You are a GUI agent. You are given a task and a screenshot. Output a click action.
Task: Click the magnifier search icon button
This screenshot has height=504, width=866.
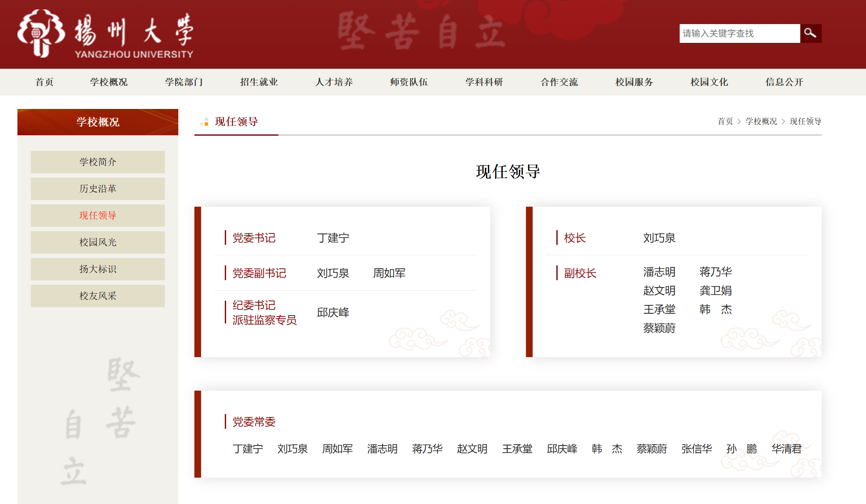(x=810, y=33)
